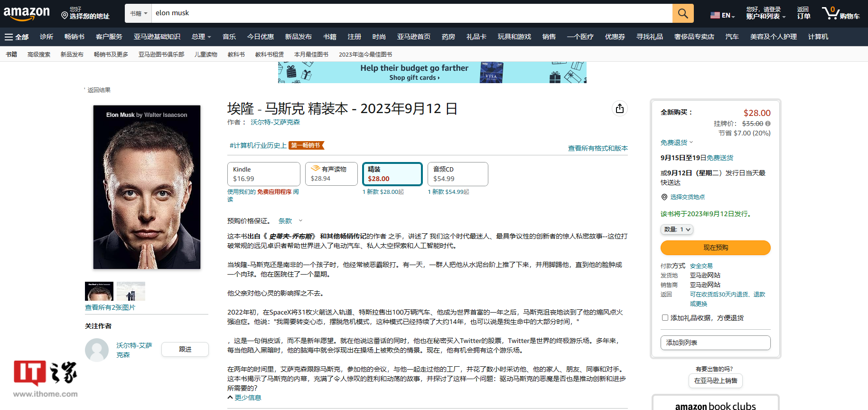Viewport: 868px width, 410px height.
Task: Expand the 条款 terms chevron
Action: (300, 220)
